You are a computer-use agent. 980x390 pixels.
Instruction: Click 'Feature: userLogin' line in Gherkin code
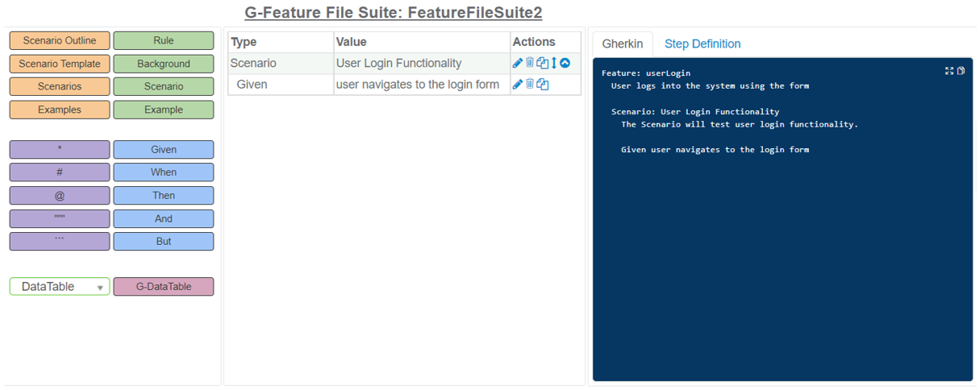tap(646, 73)
